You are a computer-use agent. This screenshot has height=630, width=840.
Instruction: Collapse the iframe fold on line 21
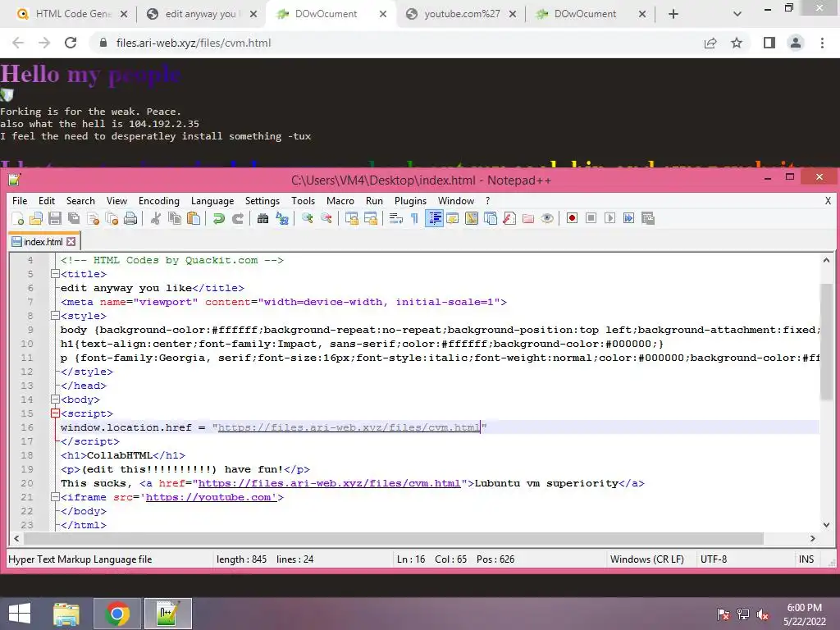coord(55,496)
